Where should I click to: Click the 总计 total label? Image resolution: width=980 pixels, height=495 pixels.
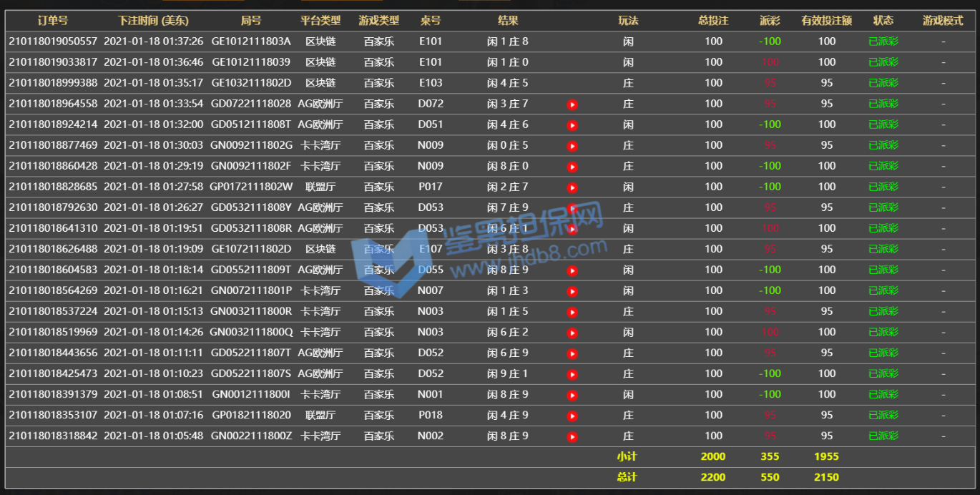pyautogui.click(x=627, y=477)
